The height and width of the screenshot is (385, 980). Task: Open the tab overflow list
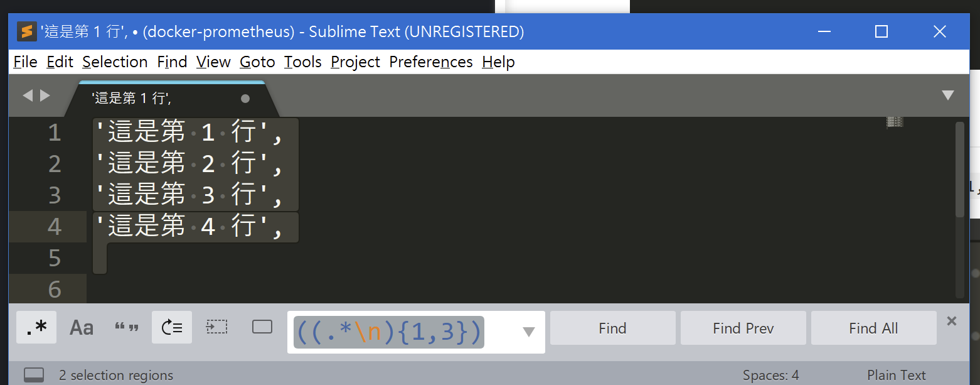pos(947,95)
